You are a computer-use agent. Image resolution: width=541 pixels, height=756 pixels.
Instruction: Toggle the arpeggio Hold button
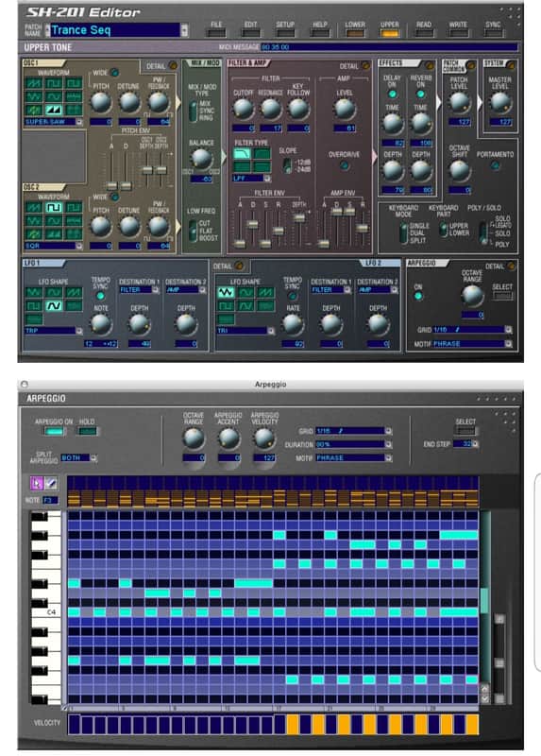pyautogui.click(x=87, y=432)
